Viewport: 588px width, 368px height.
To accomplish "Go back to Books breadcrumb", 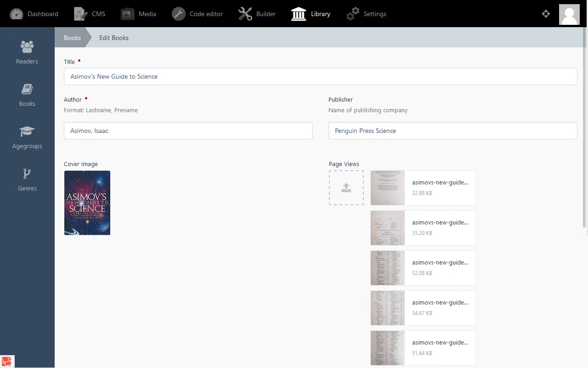I will click(72, 38).
